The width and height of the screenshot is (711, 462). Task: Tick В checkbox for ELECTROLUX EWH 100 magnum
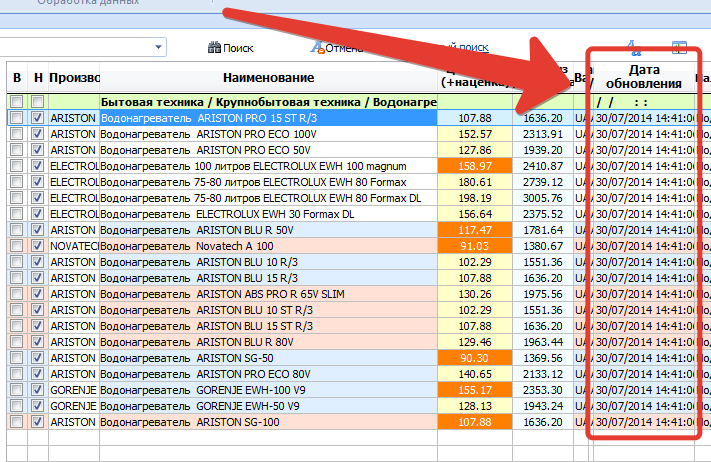(x=17, y=166)
